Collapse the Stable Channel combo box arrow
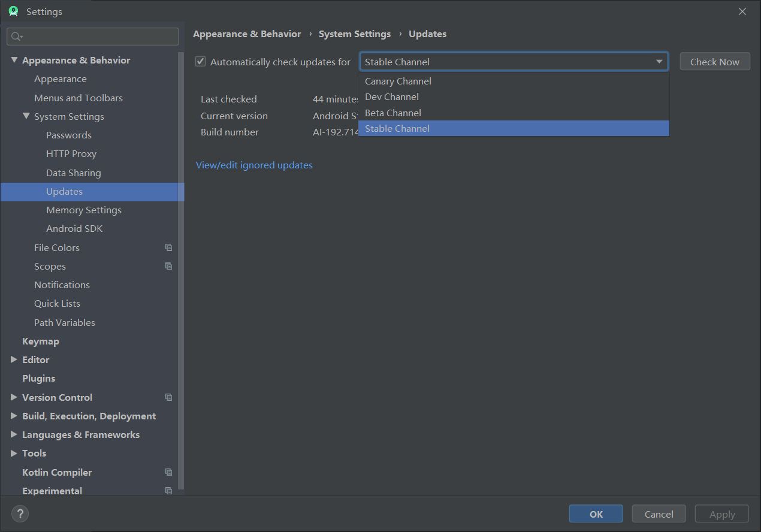Image resolution: width=761 pixels, height=532 pixels. tap(659, 62)
